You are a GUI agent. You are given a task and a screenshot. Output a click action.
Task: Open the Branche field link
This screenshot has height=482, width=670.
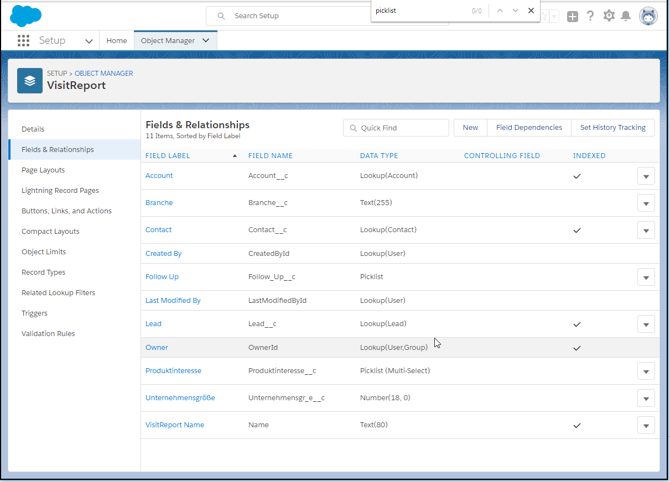coord(159,203)
